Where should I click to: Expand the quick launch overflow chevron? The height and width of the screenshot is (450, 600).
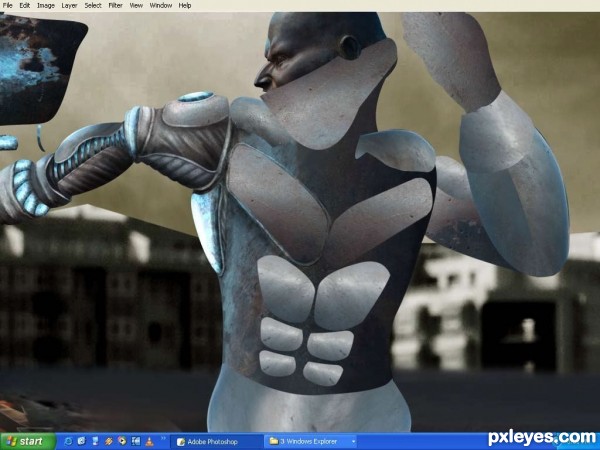click(x=164, y=438)
